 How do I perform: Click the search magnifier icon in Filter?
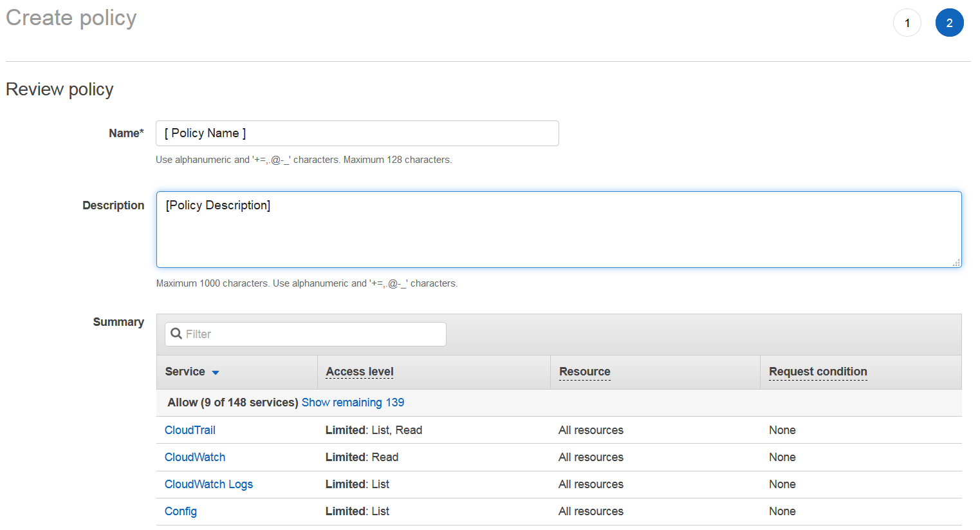tap(176, 334)
